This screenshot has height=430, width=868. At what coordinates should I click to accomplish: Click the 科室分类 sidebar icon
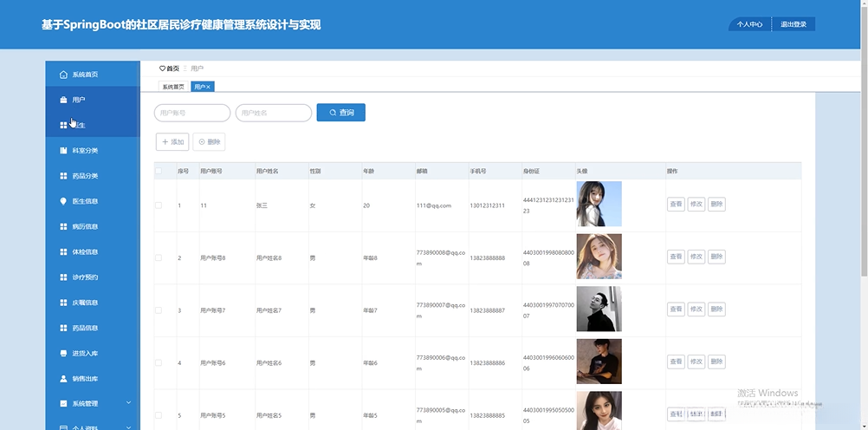(63, 150)
